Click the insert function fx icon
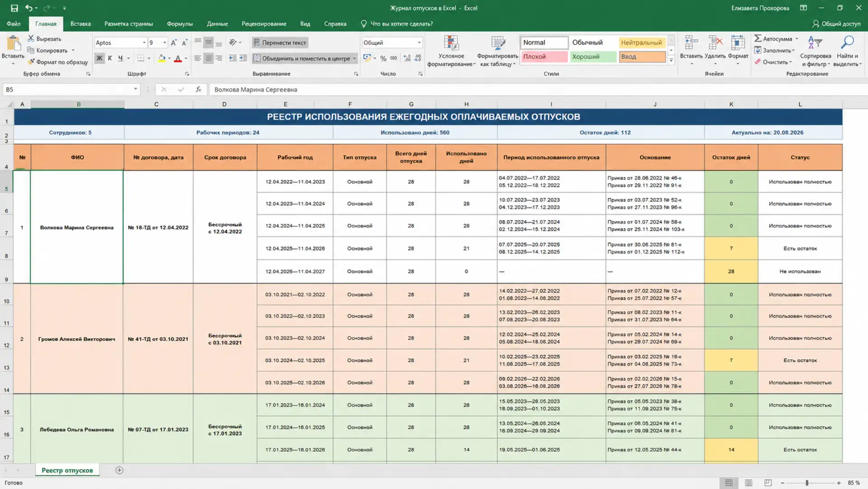 (x=198, y=90)
